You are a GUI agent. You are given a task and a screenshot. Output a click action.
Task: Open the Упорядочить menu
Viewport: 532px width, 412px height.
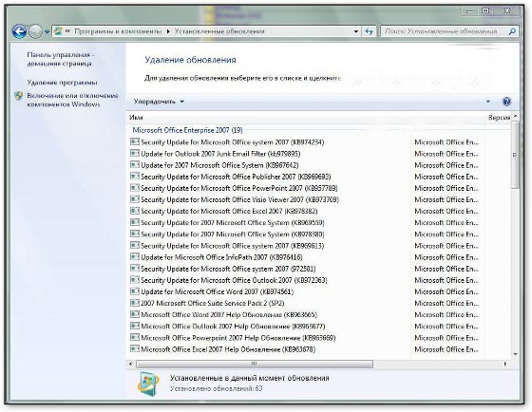point(159,102)
